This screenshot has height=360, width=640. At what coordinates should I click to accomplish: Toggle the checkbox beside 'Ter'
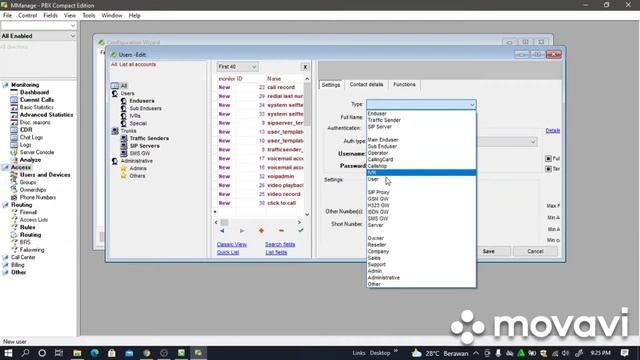[x=548, y=169]
